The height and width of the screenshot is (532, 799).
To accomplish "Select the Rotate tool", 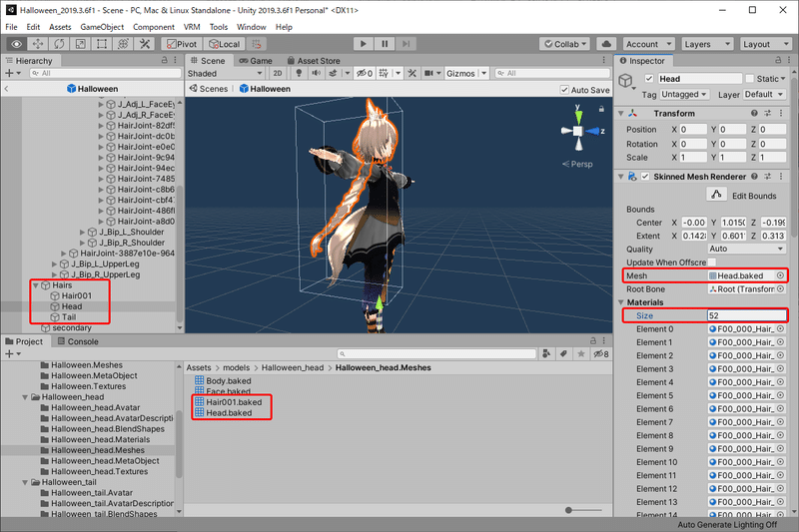I will (x=59, y=44).
